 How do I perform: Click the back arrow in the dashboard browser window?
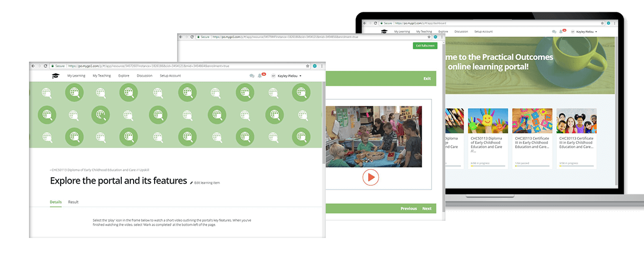(x=365, y=23)
